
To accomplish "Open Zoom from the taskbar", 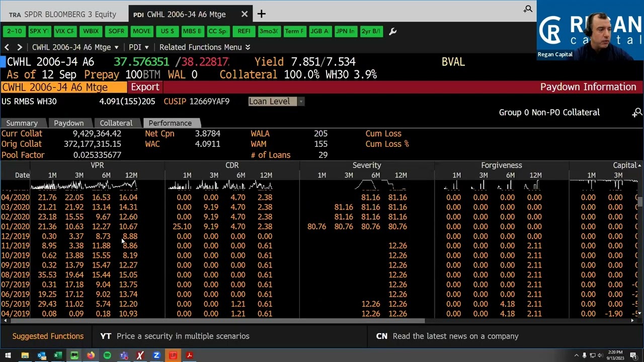I will click(x=156, y=356).
